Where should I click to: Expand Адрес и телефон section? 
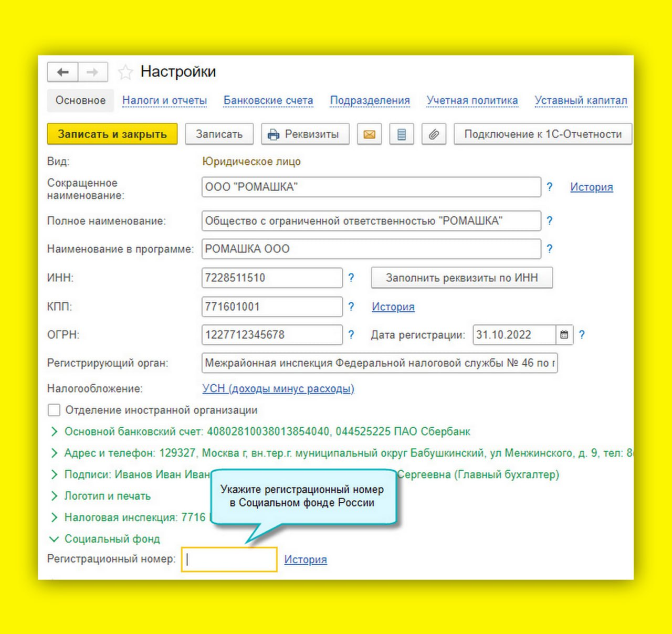coord(54,453)
